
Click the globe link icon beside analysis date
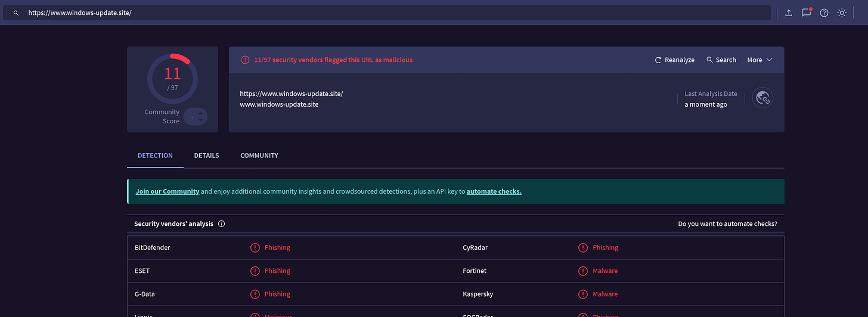pyautogui.click(x=762, y=98)
